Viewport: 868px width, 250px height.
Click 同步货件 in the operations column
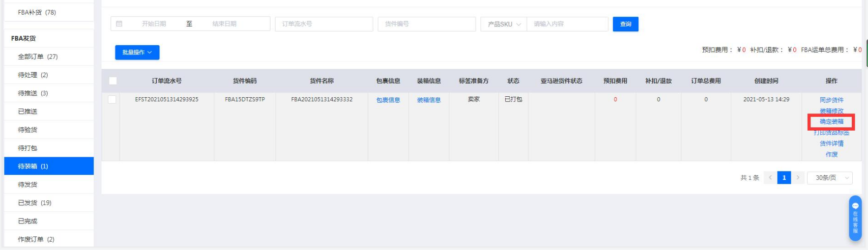pyautogui.click(x=831, y=100)
